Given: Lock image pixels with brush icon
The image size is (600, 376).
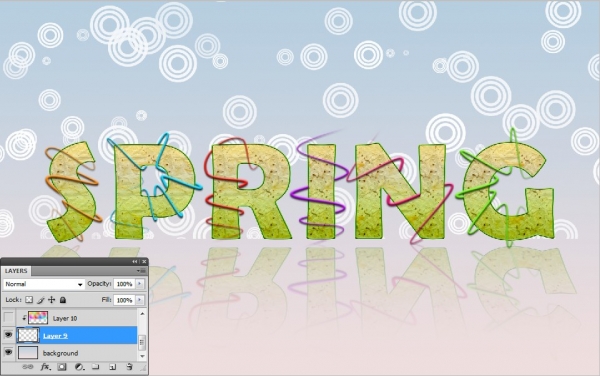Looking at the screenshot, I should point(41,300).
